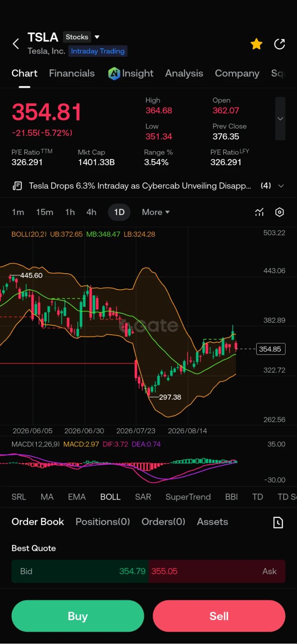This screenshot has width=297, height=644.
Task: Open the AI Insight icon
Action: pos(114,73)
